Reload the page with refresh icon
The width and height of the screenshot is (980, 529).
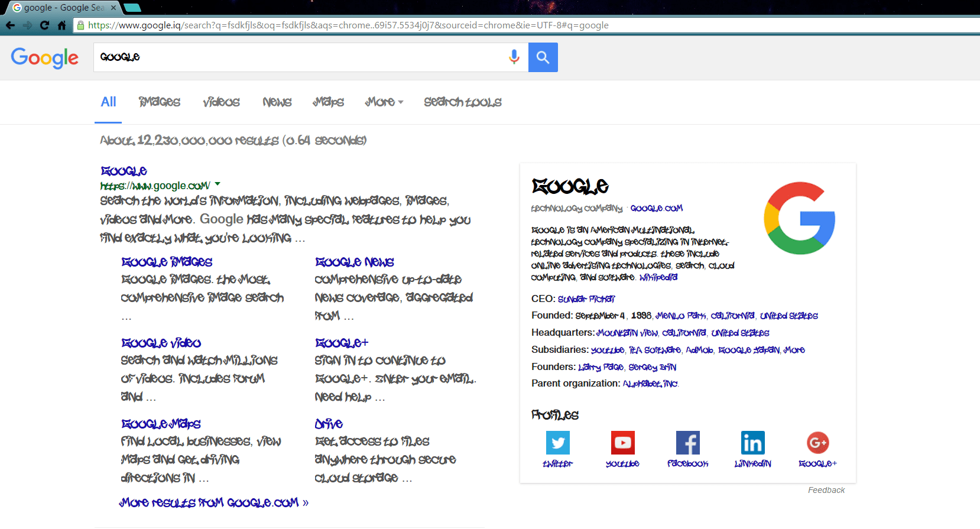click(x=44, y=25)
